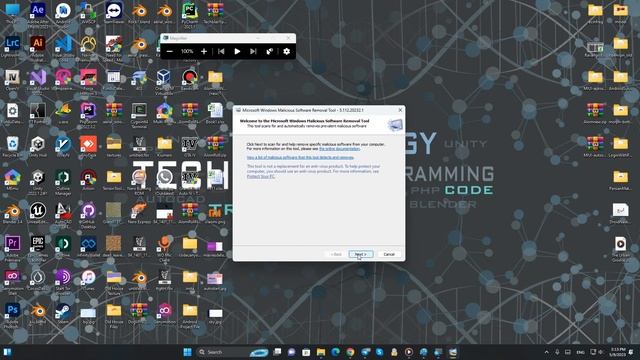Open Microsoft Edge from the taskbar
This screenshot has width=640, height=360.
[x=336, y=352]
